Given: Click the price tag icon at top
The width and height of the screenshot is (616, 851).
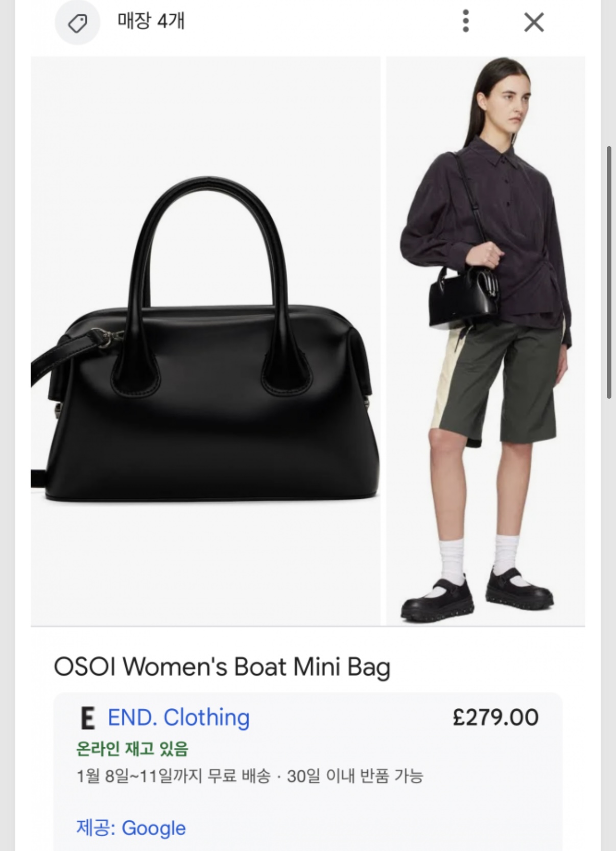Looking at the screenshot, I should pos(78,23).
